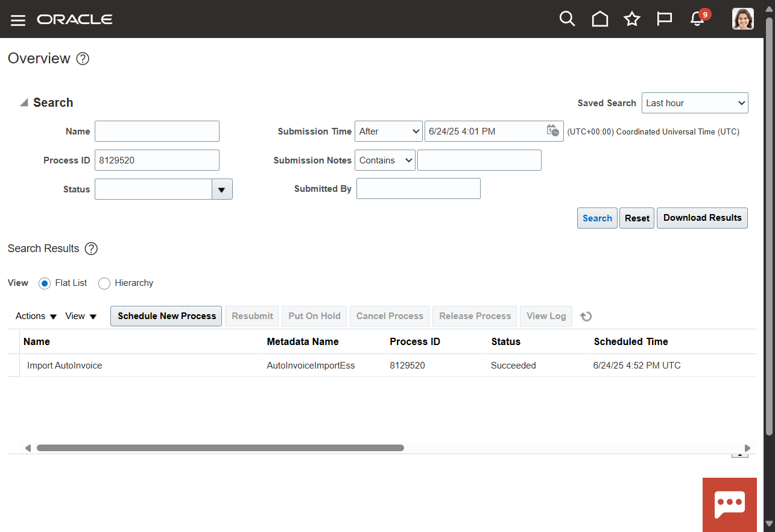Click page vertical scrollbar down arrow
Image resolution: width=775 pixels, height=532 pixels.
(769, 523)
